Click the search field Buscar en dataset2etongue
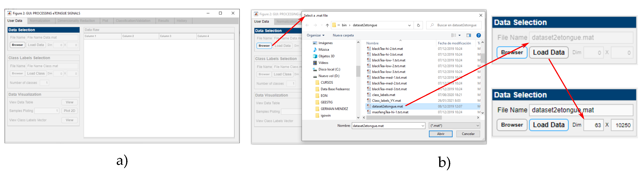The height and width of the screenshot is (175, 644). coord(454,25)
